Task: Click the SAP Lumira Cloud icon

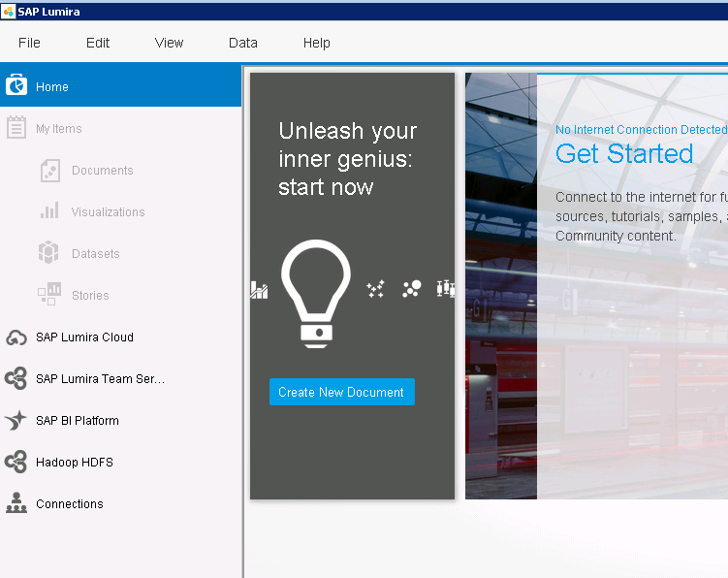Action: [16, 337]
